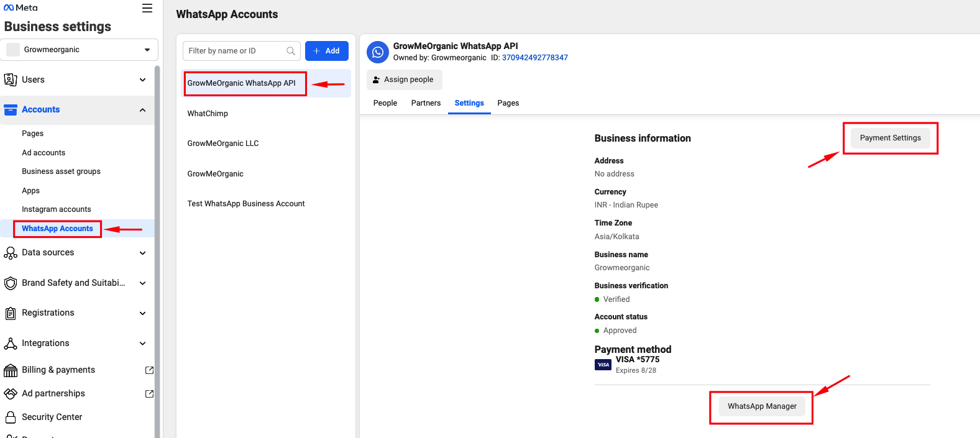
Task: Click the Add button
Action: pyautogui.click(x=327, y=51)
